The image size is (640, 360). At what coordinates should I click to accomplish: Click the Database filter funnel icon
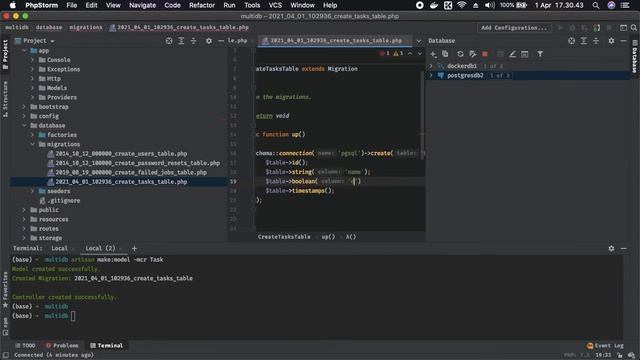pos(540,54)
